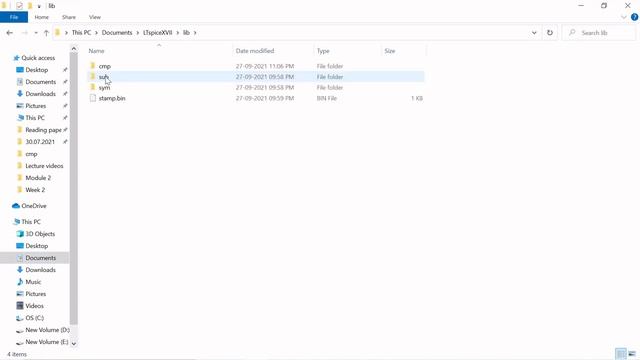
Task: Open Music under This PC
Action: [x=33, y=282]
